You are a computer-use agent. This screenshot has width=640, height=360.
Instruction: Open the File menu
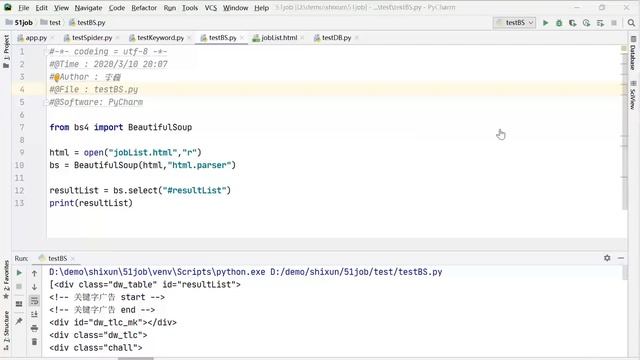[x=24, y=8]
